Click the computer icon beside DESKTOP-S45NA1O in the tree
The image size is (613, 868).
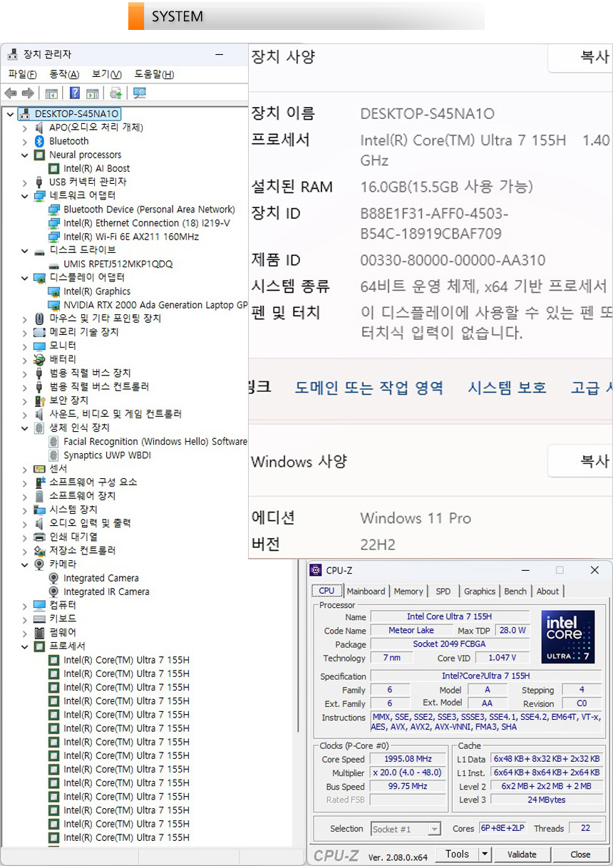(x=26, y=114)
